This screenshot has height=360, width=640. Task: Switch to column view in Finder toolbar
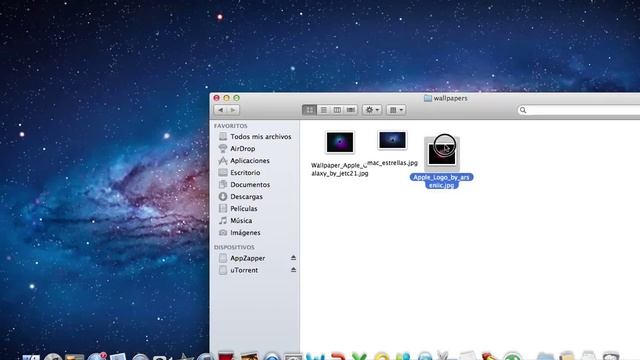337,110
